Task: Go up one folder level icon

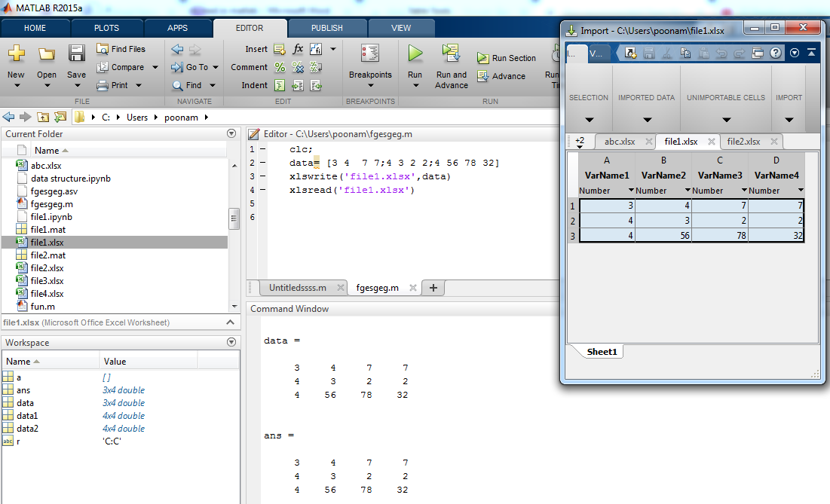Action: click(x=42, y=117)
